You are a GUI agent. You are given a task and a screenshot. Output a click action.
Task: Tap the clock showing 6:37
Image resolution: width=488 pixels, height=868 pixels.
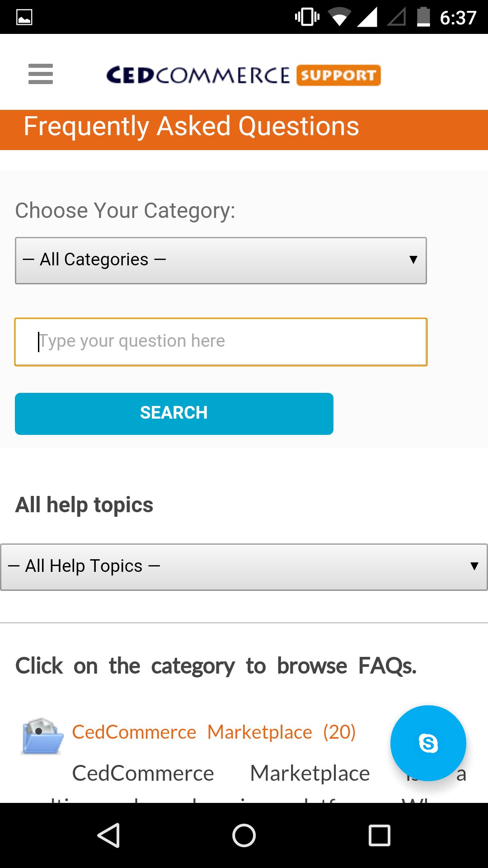pyautogui.click(x=458, y=18)
